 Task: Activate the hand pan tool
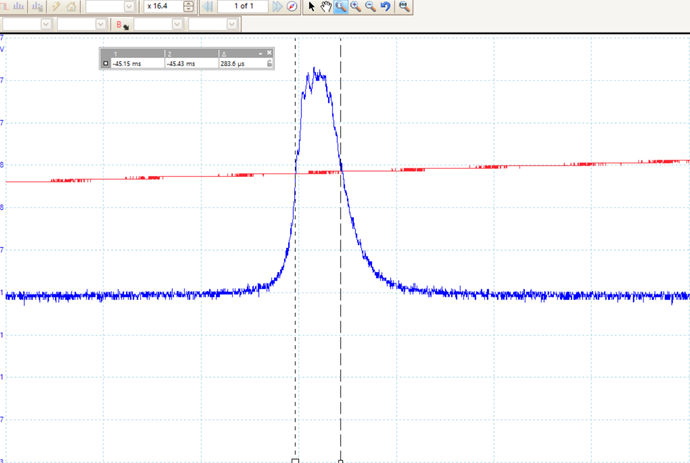pyautogui.click(x=326, y=6)
